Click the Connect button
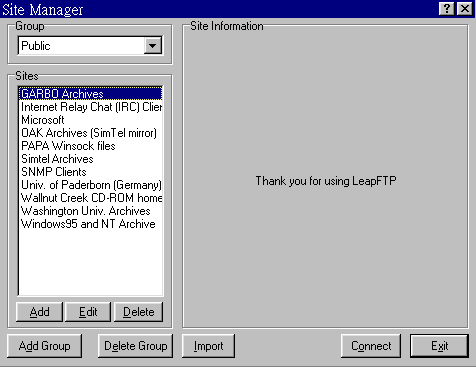The image size is (476, 367). [x=371, y=346]
